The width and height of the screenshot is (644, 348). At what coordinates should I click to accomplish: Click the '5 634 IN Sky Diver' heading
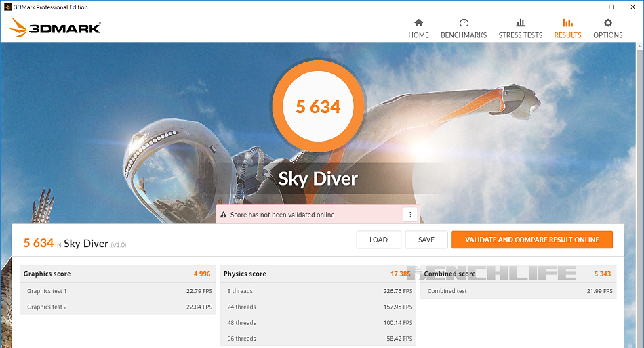(75, 243)
